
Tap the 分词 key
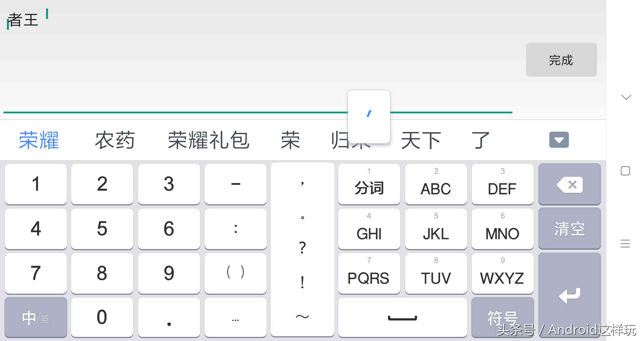(369, 184)
